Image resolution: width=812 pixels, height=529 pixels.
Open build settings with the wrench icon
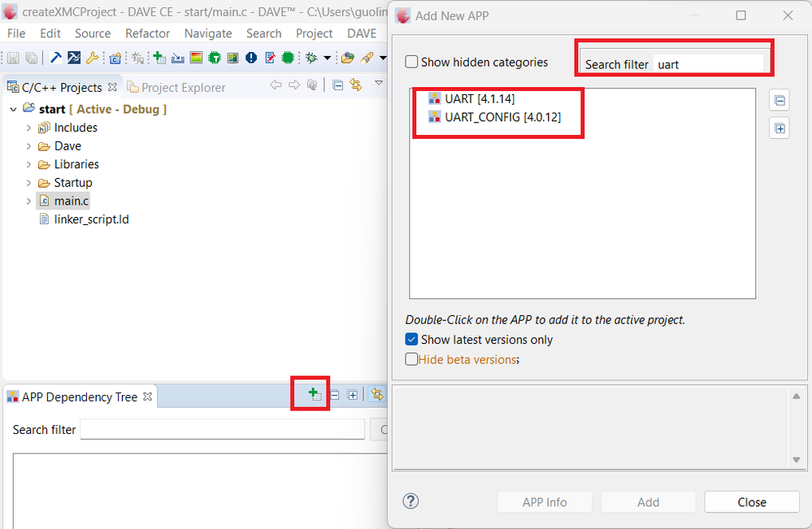click(x=92, y=58)
